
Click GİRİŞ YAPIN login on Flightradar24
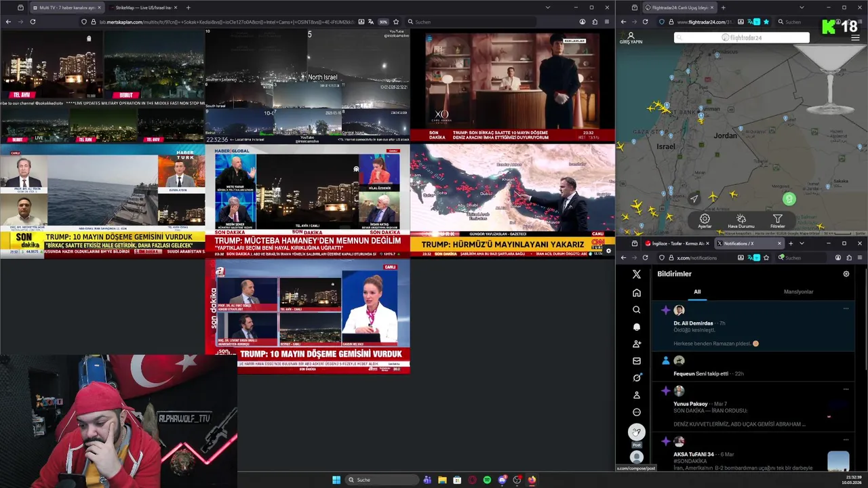631,38
